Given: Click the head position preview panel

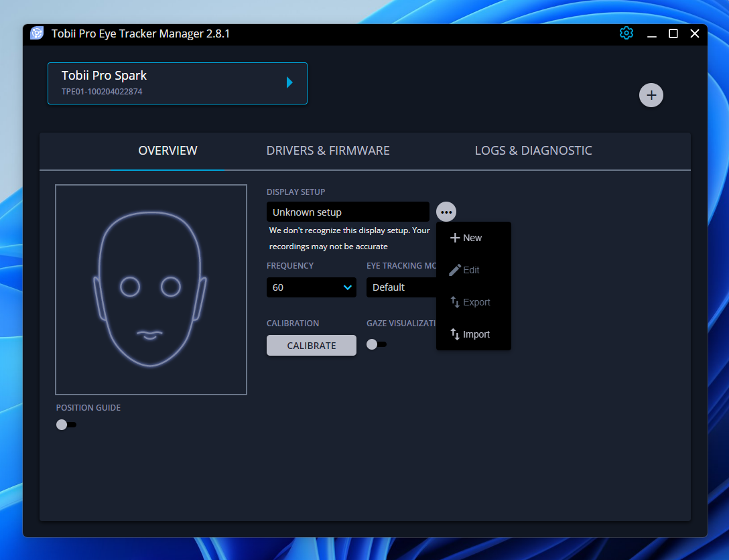Looking at the screenshot, I should 151,289.
